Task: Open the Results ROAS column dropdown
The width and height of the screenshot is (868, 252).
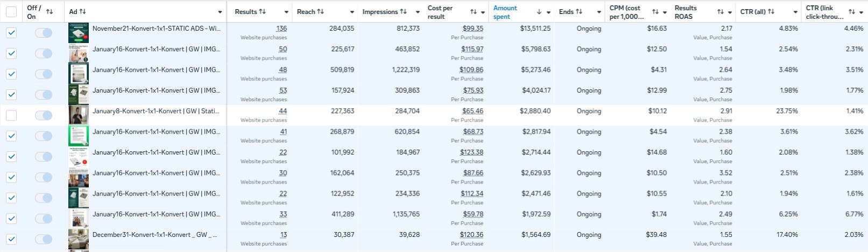Action: tap(730, 12)
